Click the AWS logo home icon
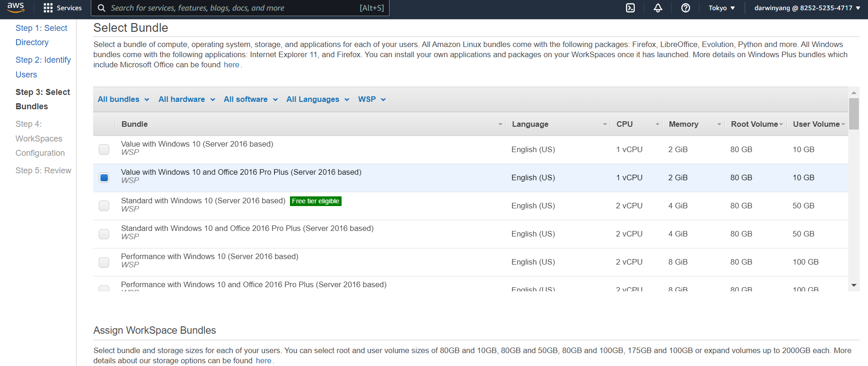868x366 pixels. tap(16, 7)
